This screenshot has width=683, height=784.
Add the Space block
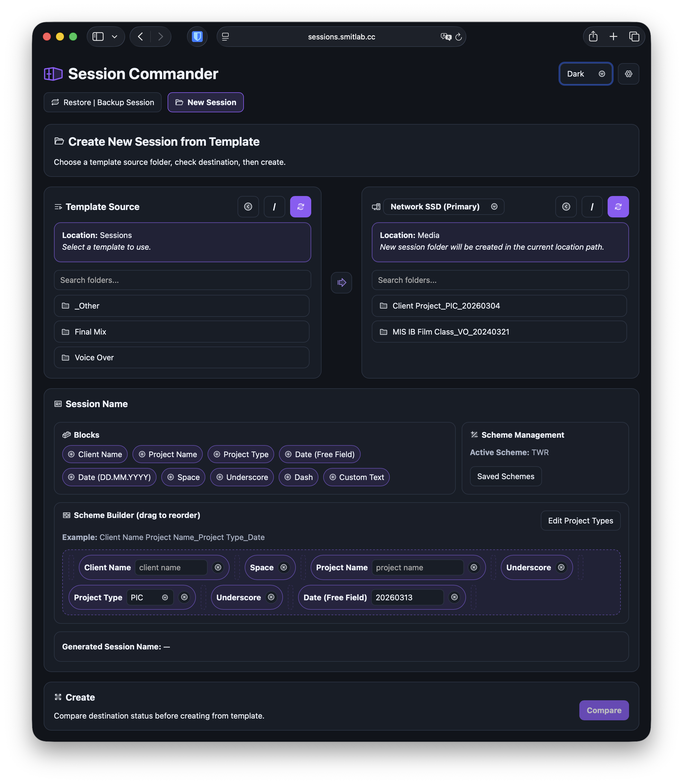point(183,477)
